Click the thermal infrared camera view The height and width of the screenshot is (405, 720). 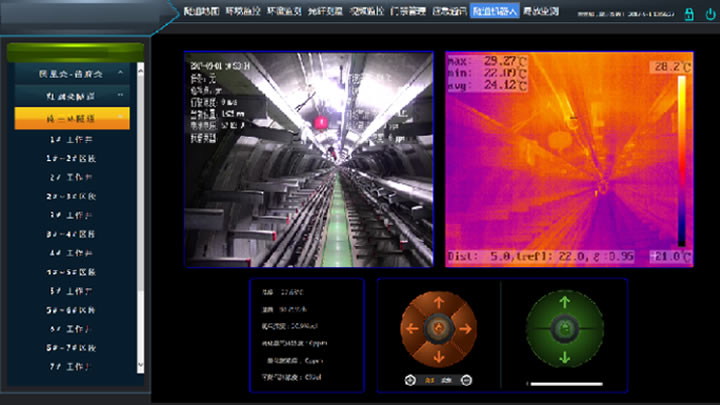click(x=567, y=159)
